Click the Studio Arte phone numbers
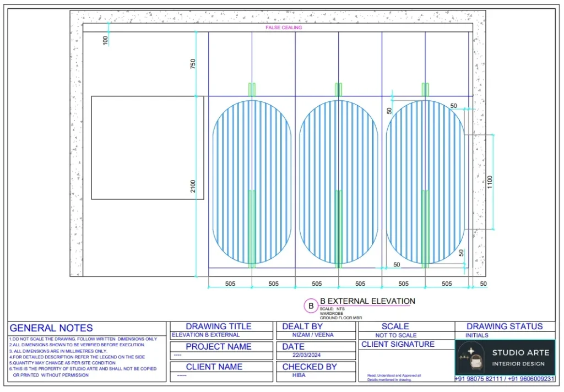Image resolution: width=564 pixels, height=392 pixels. 505,379
